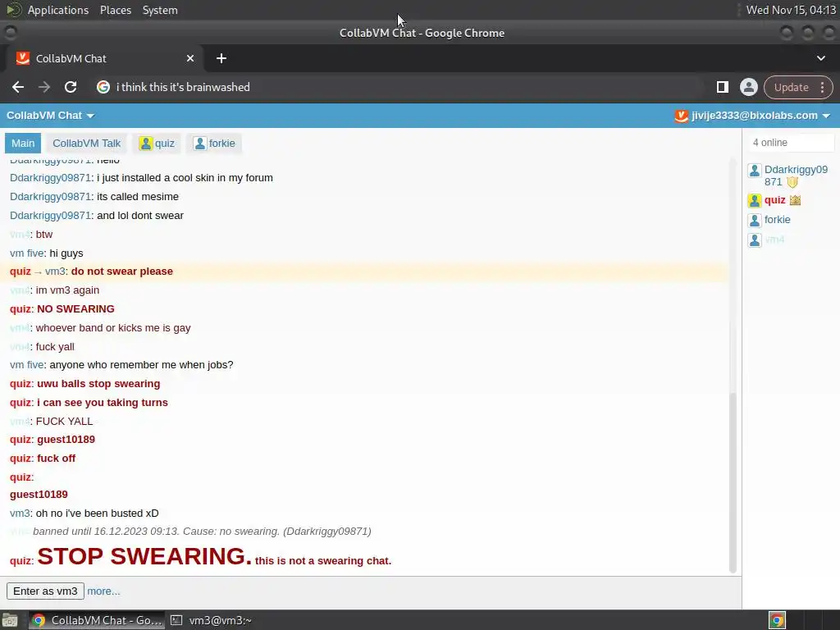Switch to the CollabVM Talk tab
The height and width of the screenshot is (630, 840).
coord(87,143)
